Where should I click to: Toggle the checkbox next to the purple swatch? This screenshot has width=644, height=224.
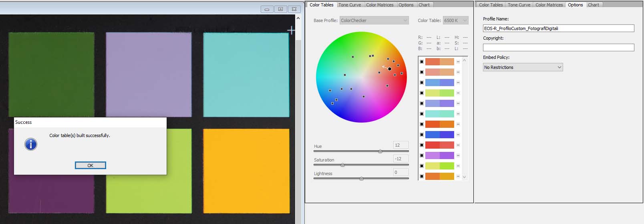pos(422,155)
